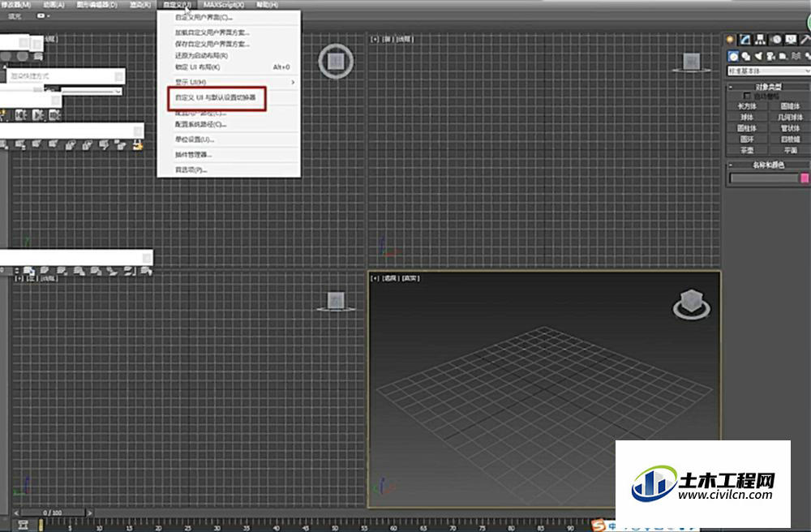
Task: Open the Hierarchy panel tab
Action: [x=760, y=40]
